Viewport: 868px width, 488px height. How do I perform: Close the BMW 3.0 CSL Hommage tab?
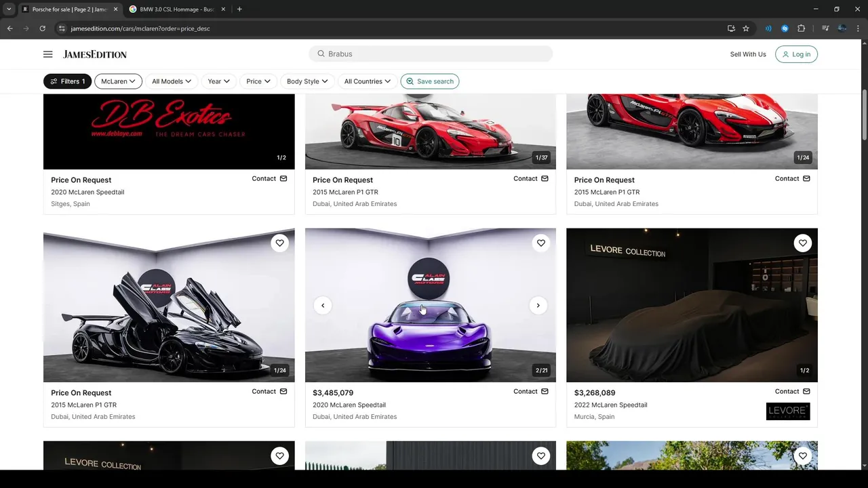pyautogui.click(x=222, y=9)
